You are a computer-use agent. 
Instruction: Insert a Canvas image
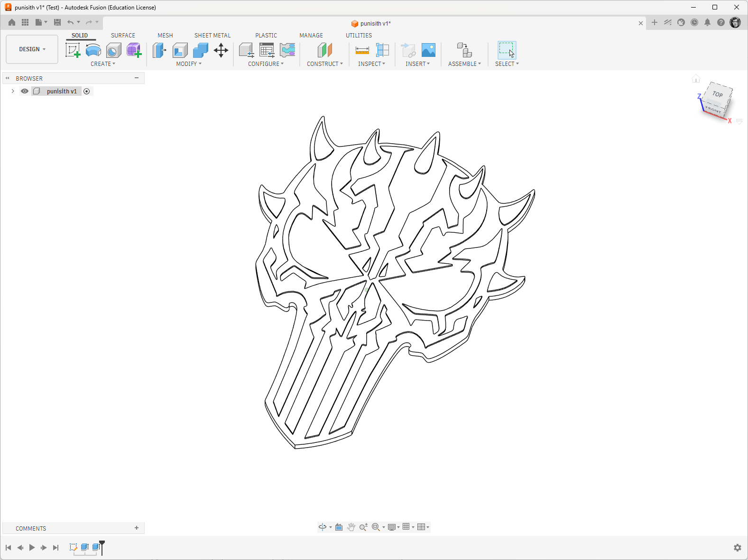(x=428, y=50)
